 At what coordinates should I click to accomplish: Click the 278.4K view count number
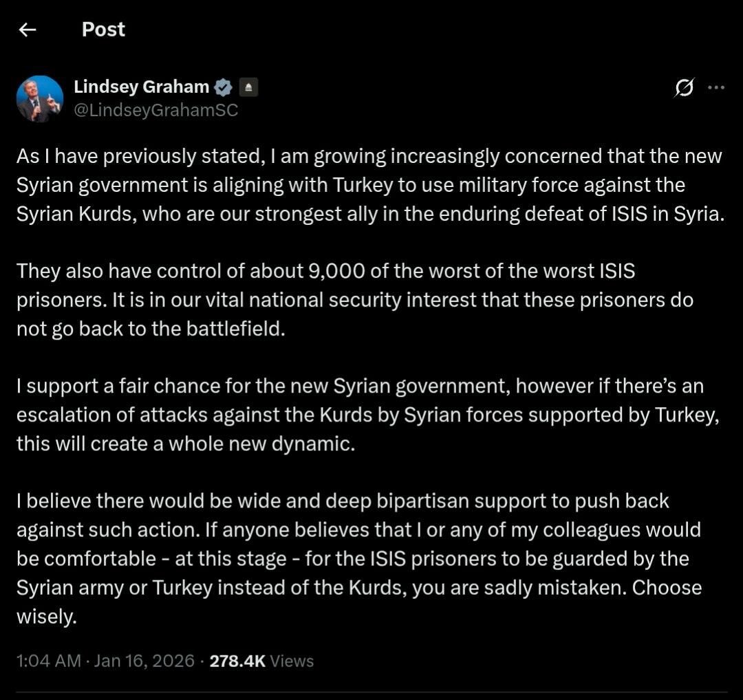click(x=237, y=661)
